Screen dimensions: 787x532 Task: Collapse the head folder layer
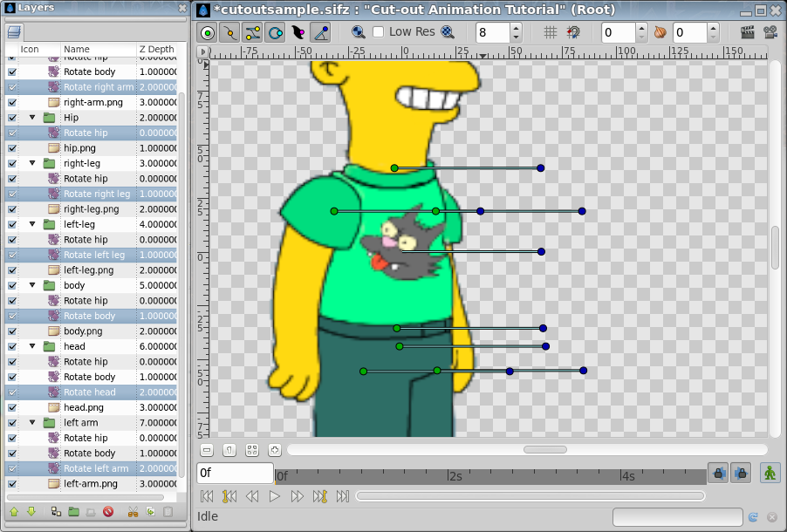tap(32, 346)
